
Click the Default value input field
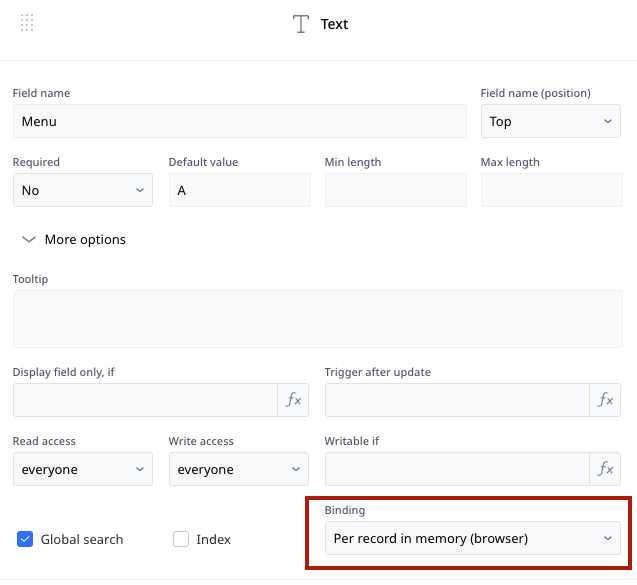[x=240, y=190]
